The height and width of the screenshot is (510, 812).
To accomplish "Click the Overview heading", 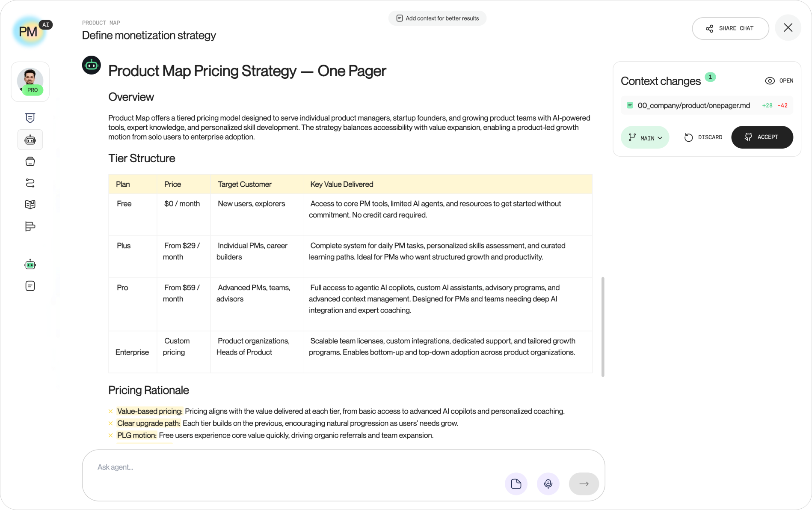I will (131, 97).
